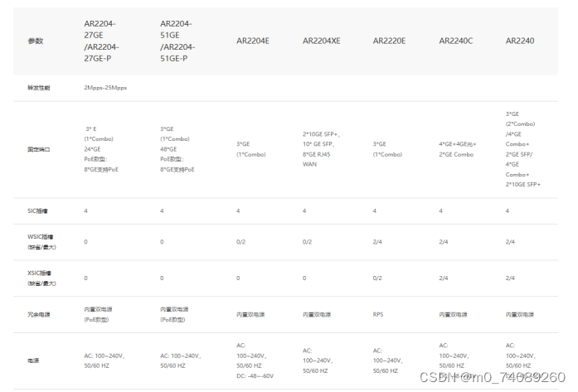The height and width of the screenshot is (392, 578).
Task: Select the 'WSIC插槽 (缺省/最大)' row label
Action: coord(41,242)
